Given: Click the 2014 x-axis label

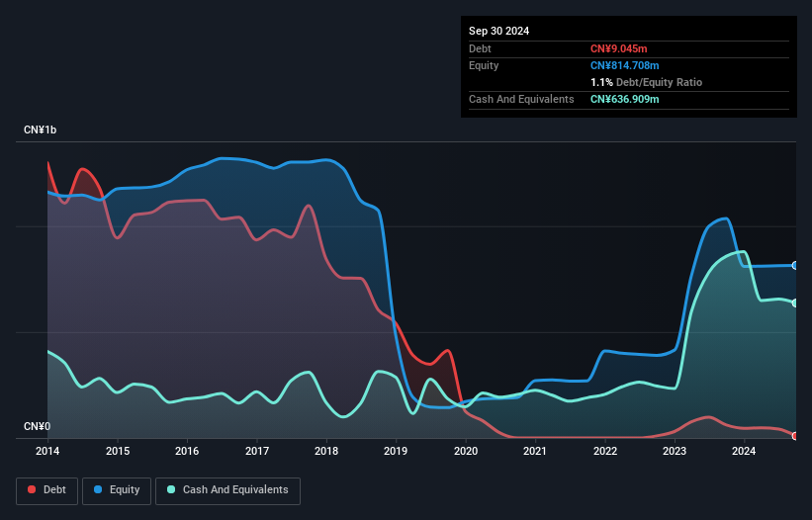Looking at the screenshot, I should (47, 451).
